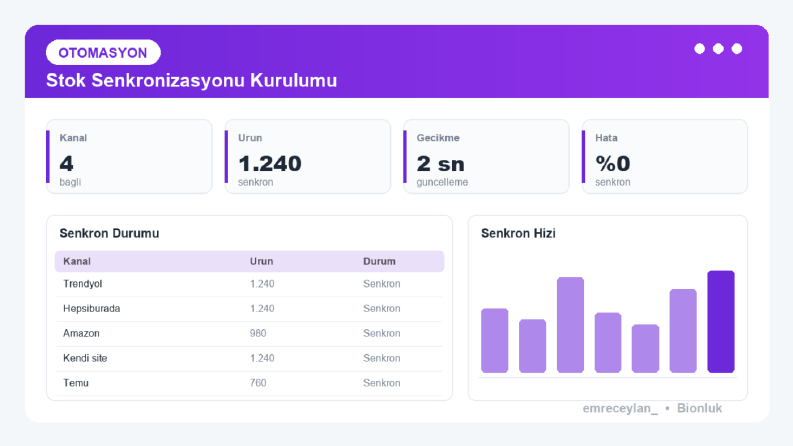Click the OTOMASYON badge
This screenshot has width=793, height=446.
103,53
